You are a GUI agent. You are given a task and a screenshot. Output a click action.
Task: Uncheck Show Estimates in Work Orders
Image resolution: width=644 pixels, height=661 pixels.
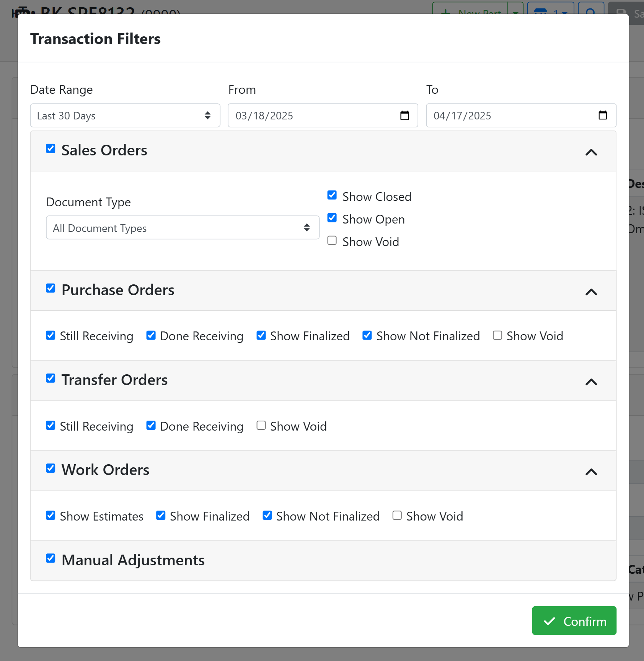[x=51, y=516]
